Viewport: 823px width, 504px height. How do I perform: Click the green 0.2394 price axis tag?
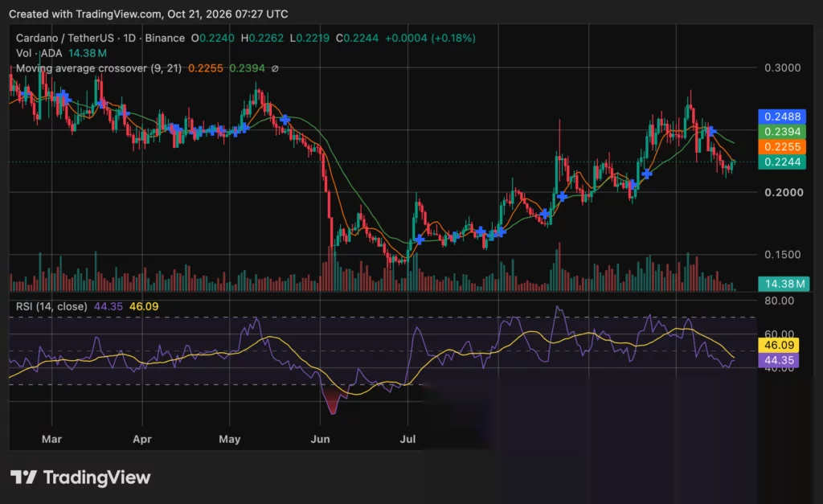(782, 132)
